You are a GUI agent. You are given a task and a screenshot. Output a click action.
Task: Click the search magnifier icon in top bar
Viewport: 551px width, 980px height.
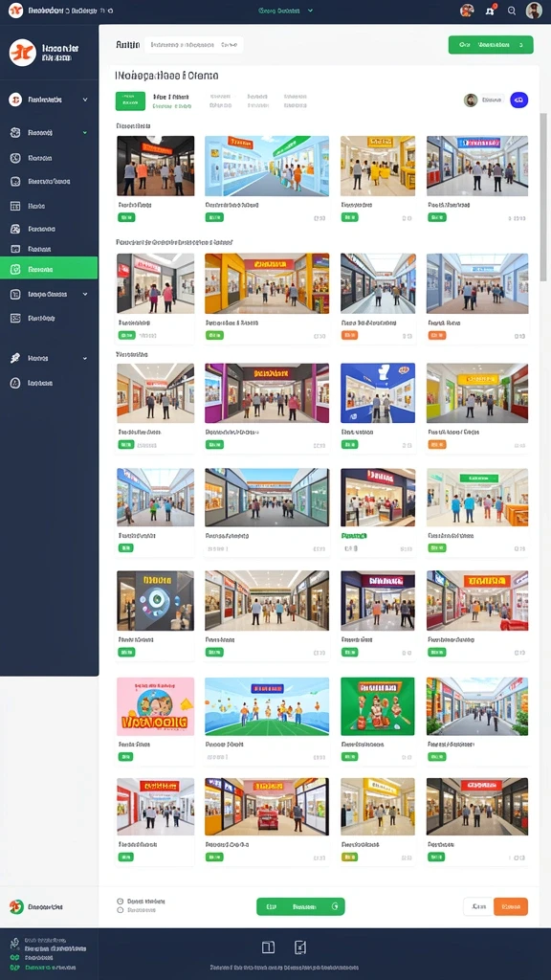pyautogui.click(x=512, y=11)
